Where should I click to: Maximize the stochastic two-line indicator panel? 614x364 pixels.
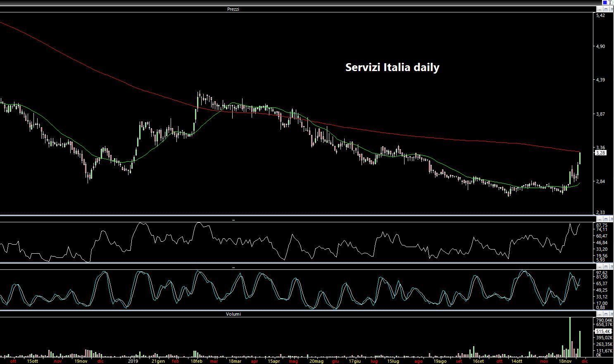coord(605,267)
